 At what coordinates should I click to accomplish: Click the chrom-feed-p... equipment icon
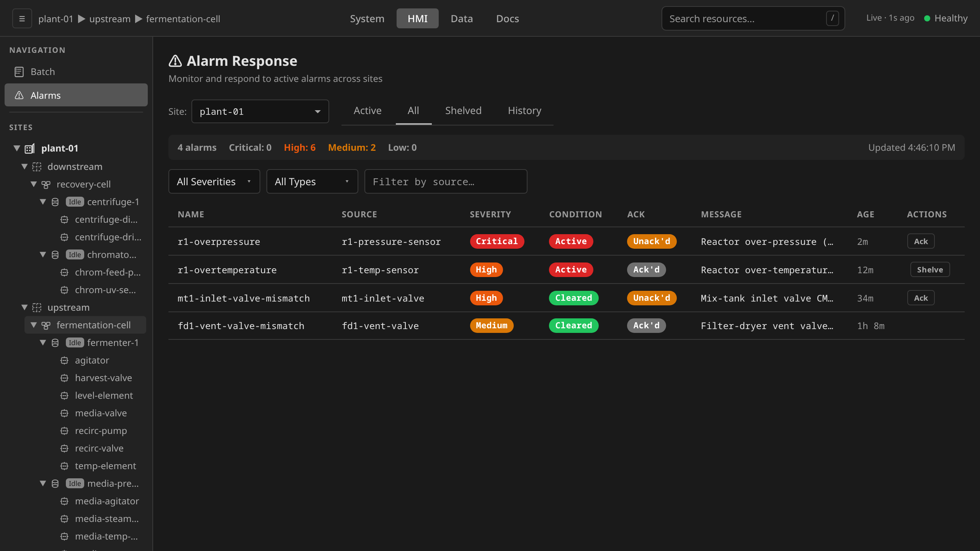[64, 272]
